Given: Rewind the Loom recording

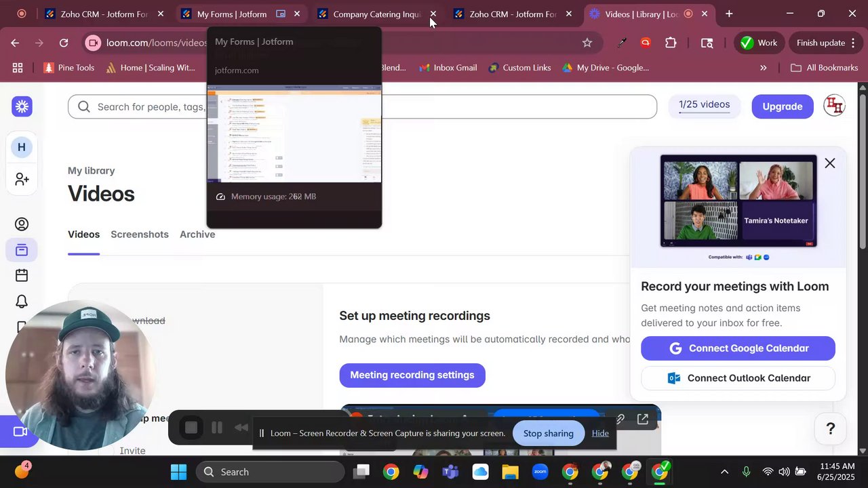Looking at the screenshot, I should click(x=241, y=428).
